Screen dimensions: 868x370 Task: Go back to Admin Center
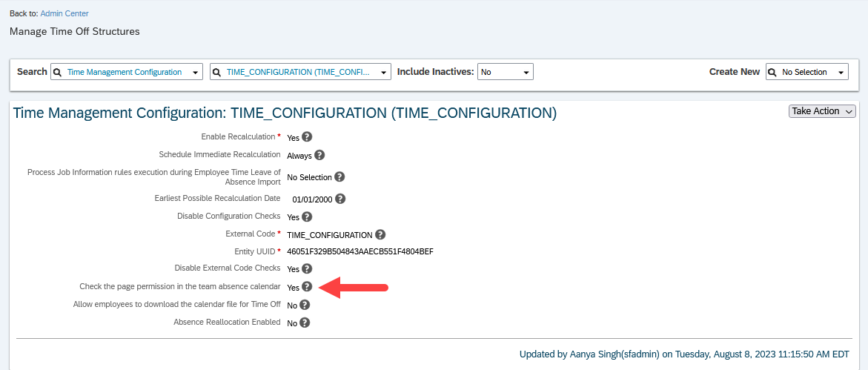64,13
